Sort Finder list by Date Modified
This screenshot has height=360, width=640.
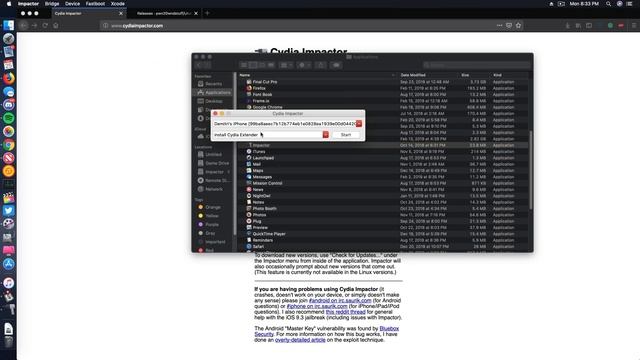click(x=428, y=75)
